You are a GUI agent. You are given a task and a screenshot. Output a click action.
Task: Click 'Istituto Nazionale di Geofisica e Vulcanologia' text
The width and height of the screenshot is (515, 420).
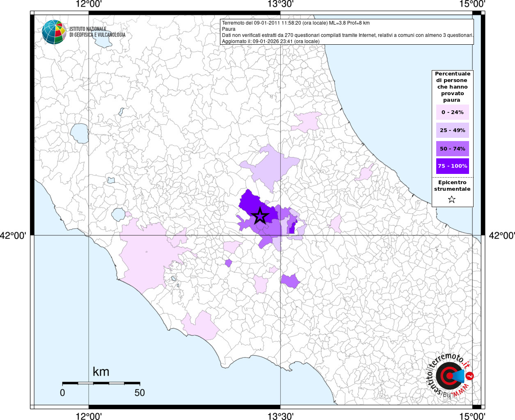(x=97, y=32)
